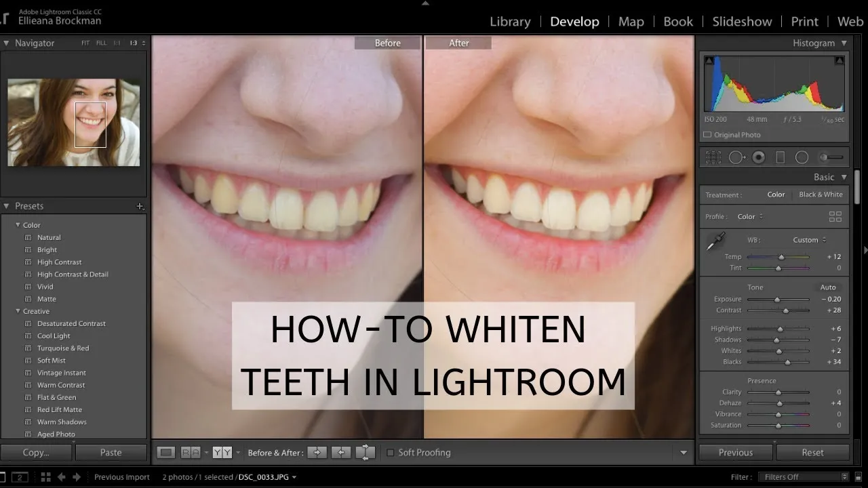Switch to the Print module

(805, 22)
